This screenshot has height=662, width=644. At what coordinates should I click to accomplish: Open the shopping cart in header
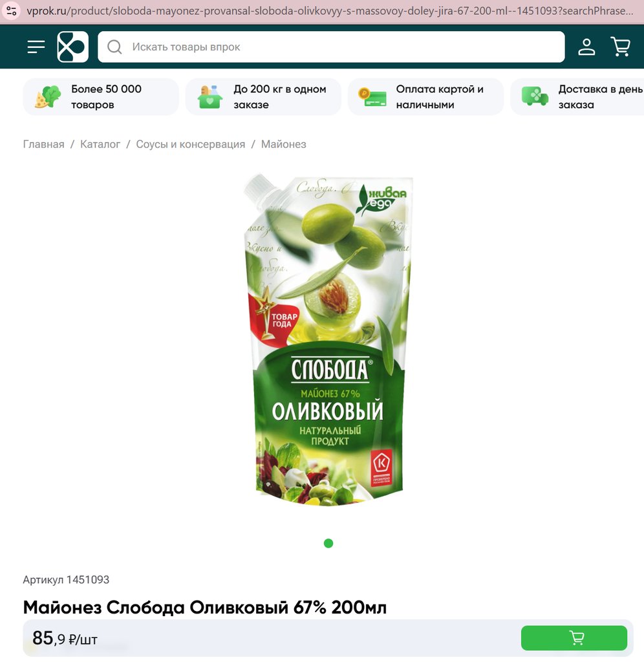pos(620,47)
